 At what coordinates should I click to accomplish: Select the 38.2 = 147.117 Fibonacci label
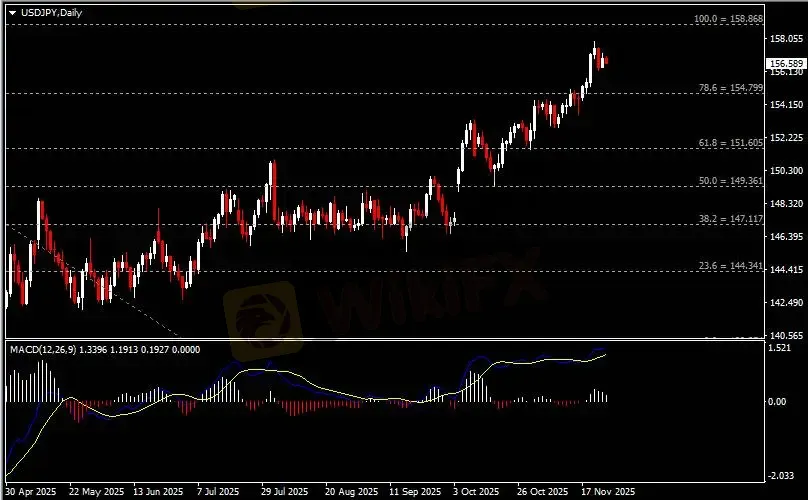coord(731,219)
